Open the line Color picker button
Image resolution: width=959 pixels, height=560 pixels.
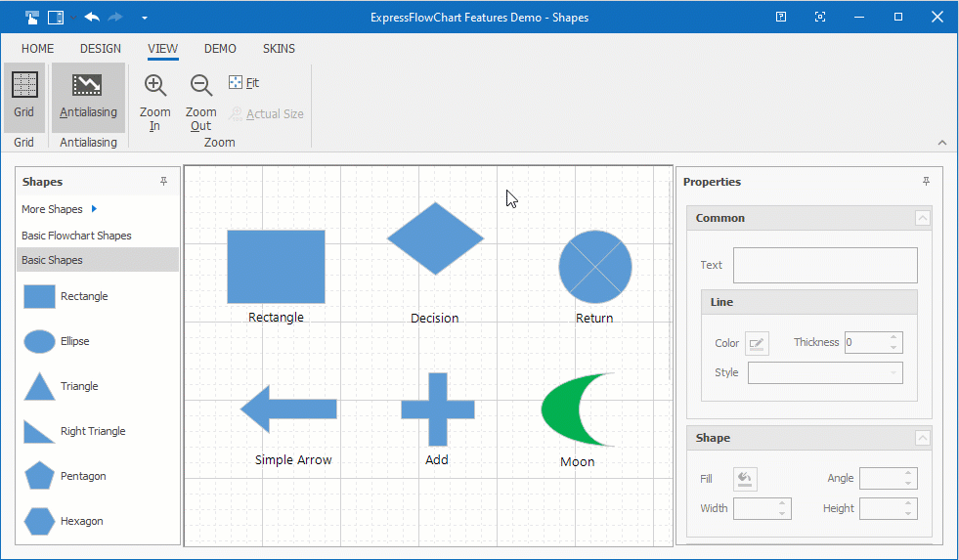point(757,343)
